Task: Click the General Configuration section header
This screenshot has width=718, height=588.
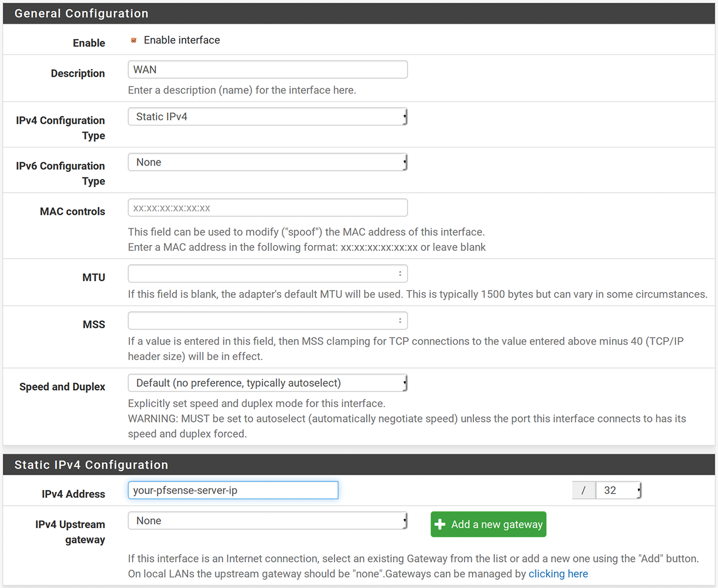Action: click(81, 13)
